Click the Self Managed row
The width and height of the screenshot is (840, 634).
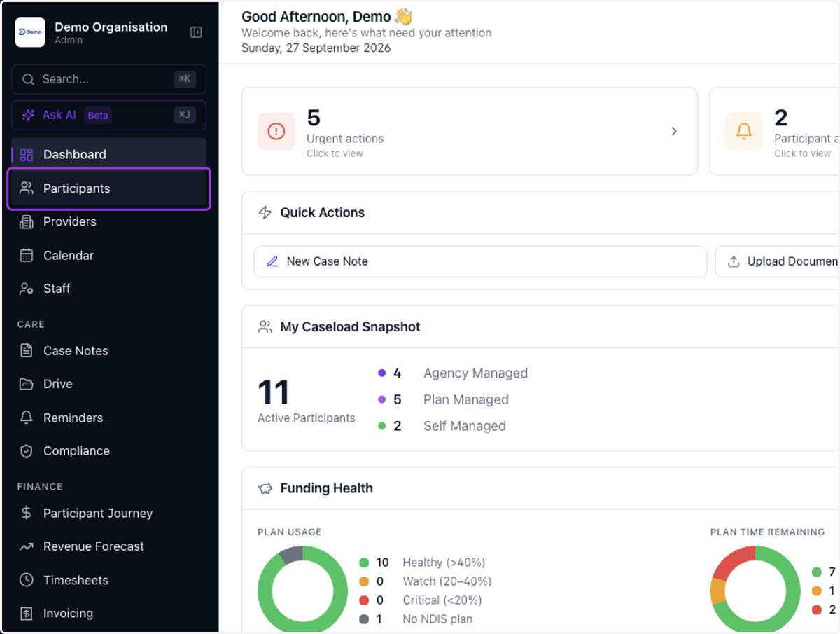pos(442,426)
